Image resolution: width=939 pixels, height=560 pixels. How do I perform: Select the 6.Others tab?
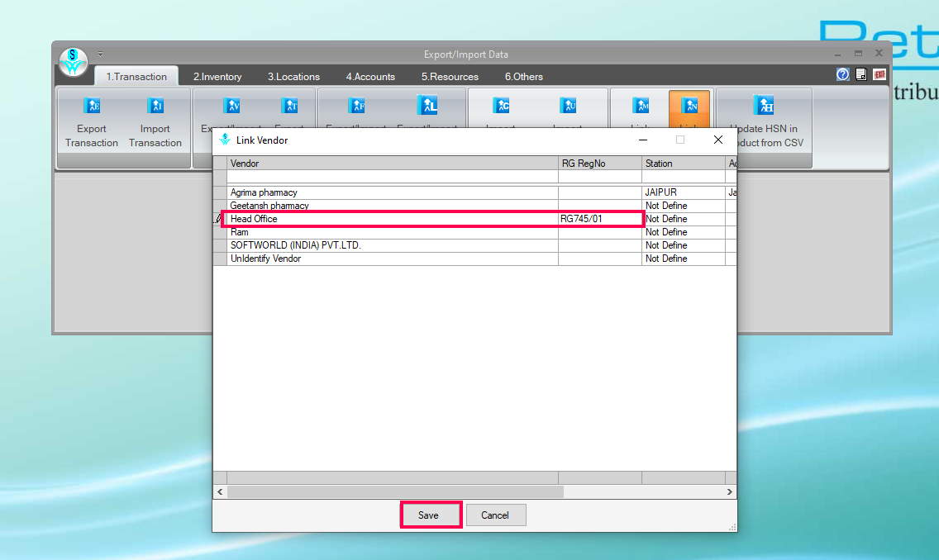[x=524, y=77]
